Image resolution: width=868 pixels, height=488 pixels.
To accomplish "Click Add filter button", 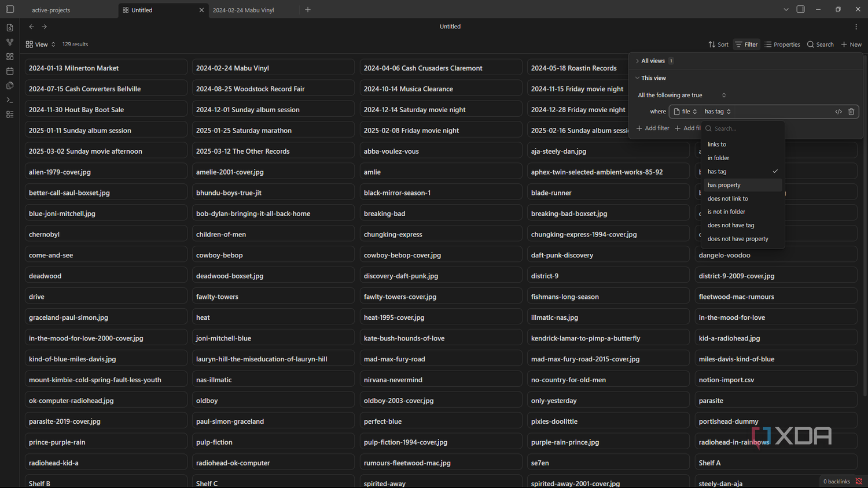I will click(x=653, y=128).
